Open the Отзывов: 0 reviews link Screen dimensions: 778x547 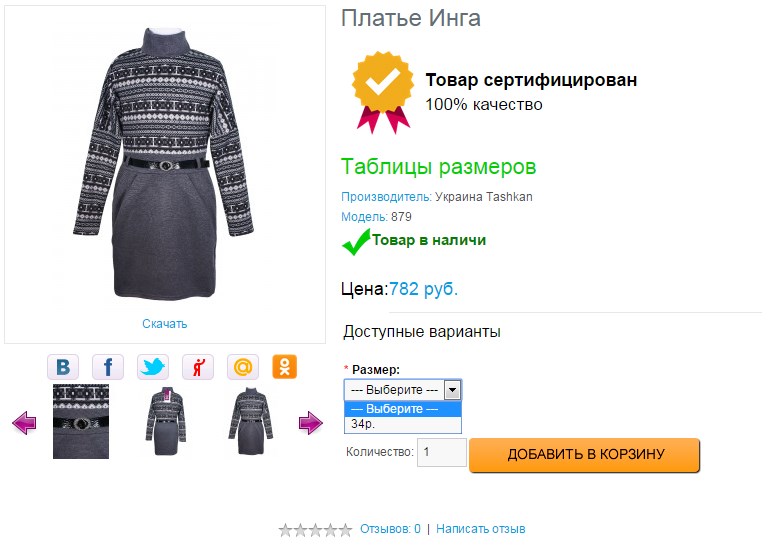[390, 529]
